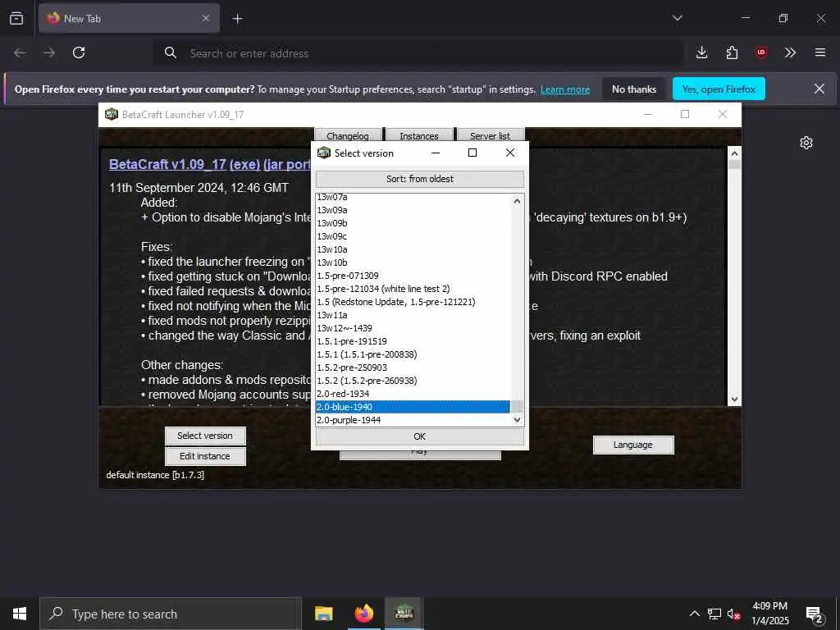The image size is (840, 630).
Task: Select version 1.5-pre-071309
Action: (413, 276)
